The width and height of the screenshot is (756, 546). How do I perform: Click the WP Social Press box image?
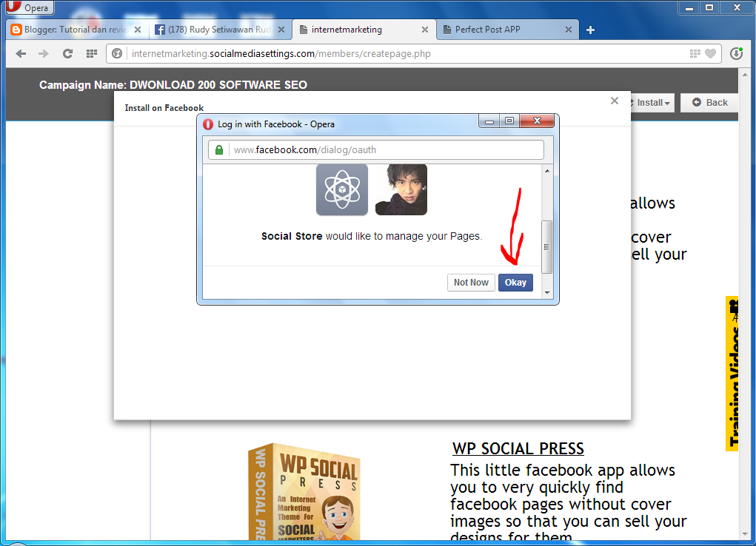click(304, 491)
